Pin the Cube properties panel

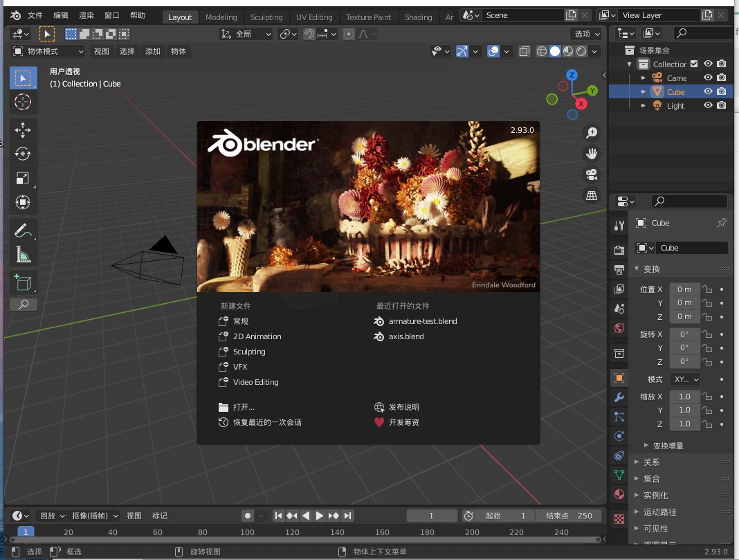722,223
